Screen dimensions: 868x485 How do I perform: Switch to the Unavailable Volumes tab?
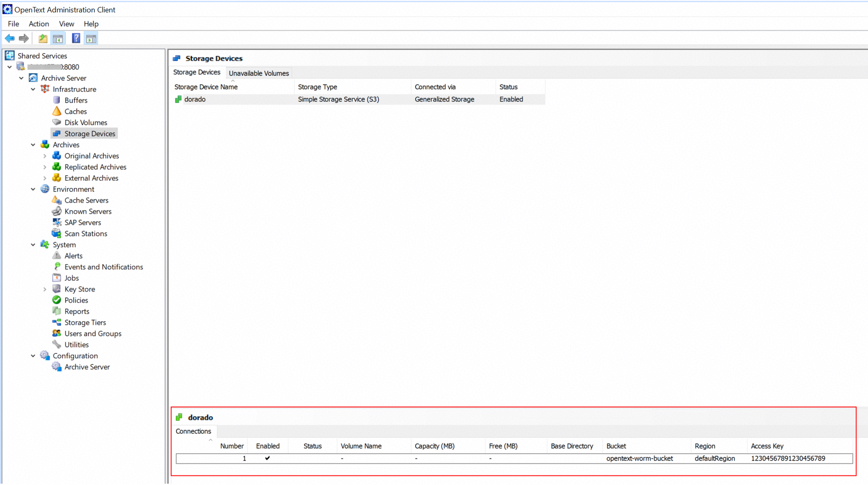pyautogui.click(x=259, y=73)
